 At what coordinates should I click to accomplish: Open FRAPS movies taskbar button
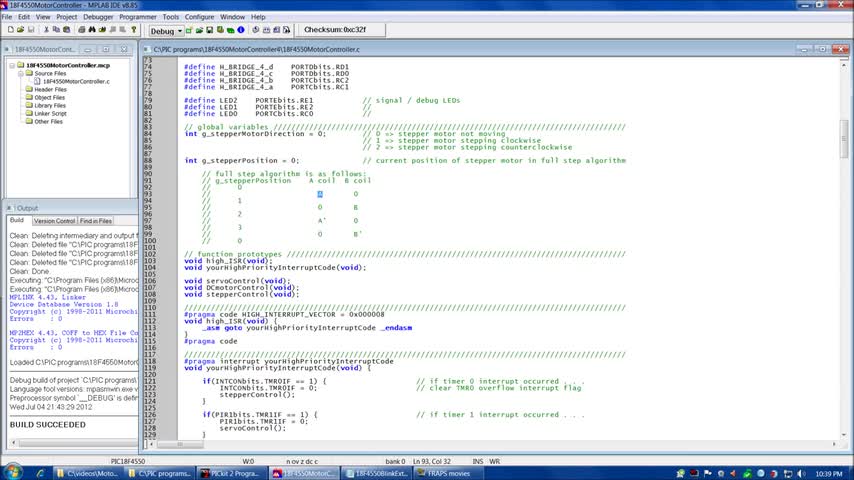pyautogui.click(x=448, y=473)
